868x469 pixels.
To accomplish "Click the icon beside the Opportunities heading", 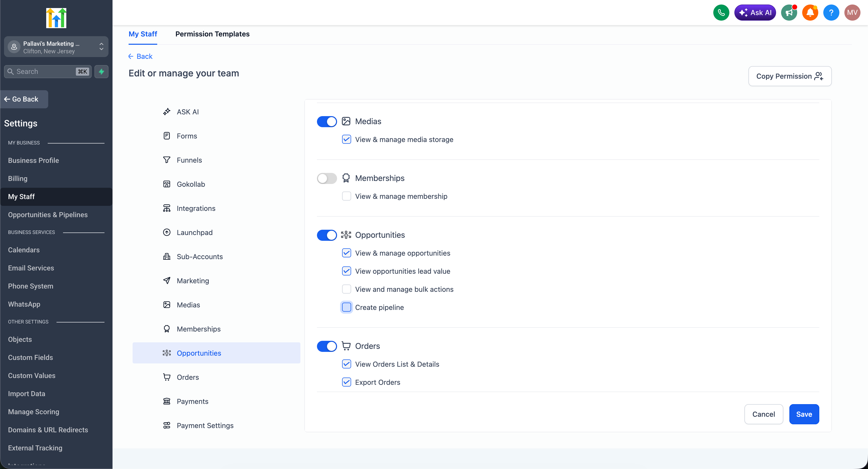I will [x=346, y=235].
